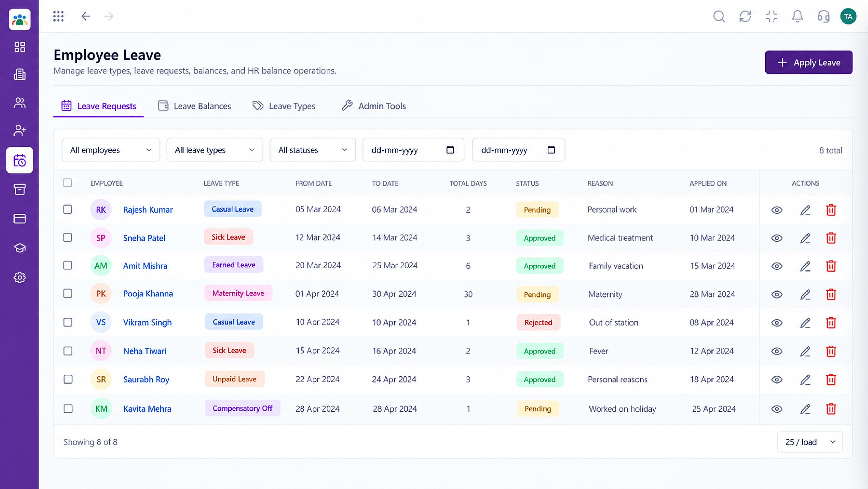Delete Vikram Singh's leave request
This screenshot has height=489, width=868.
(831, 323)
